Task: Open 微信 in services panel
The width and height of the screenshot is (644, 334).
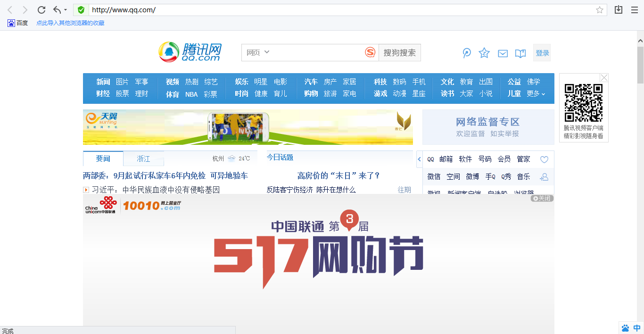Action: click(434, 176)
